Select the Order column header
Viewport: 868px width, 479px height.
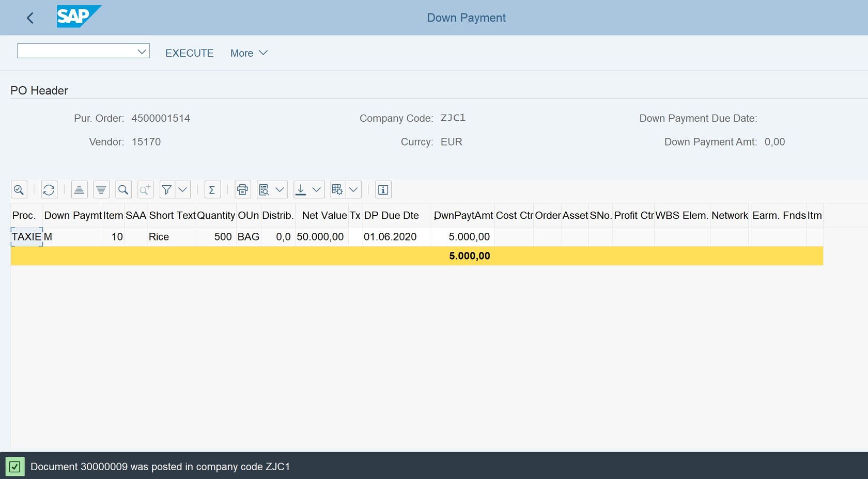pyautogui.click(x=548, y=215)
